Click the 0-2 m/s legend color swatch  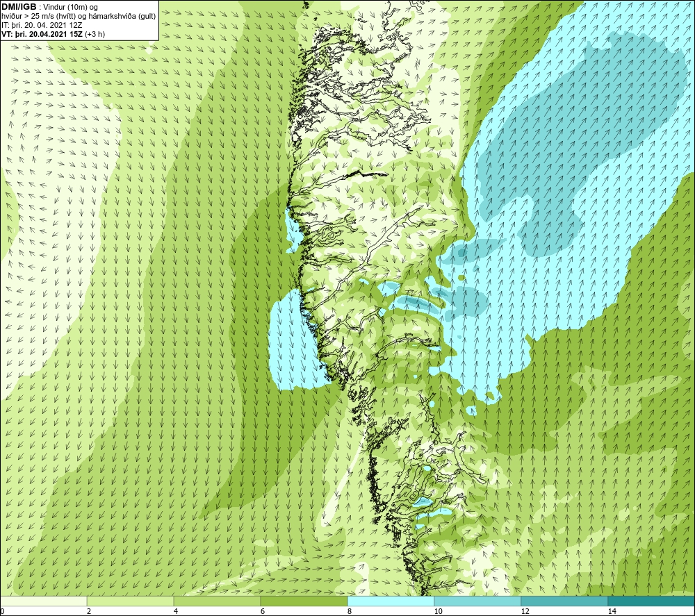(43, 601)
